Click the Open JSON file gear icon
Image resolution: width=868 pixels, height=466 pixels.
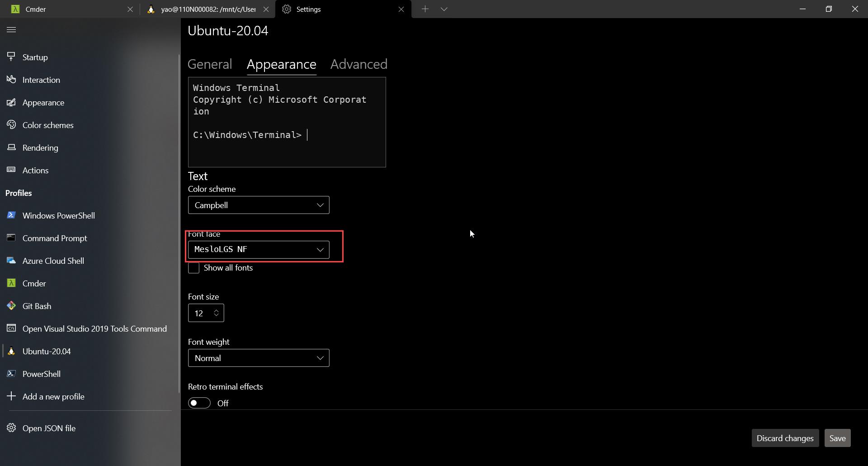(10, 428)
